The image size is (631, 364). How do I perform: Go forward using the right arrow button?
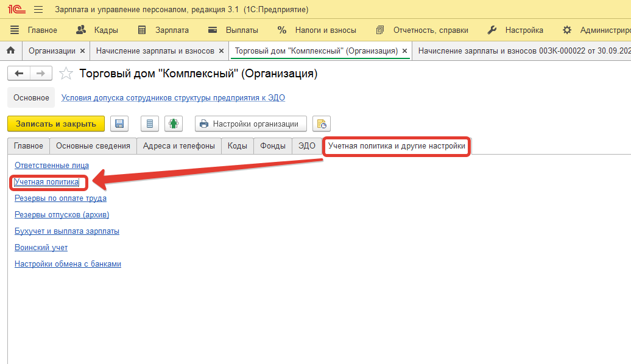pyautogui.click(x=41, y=74)
